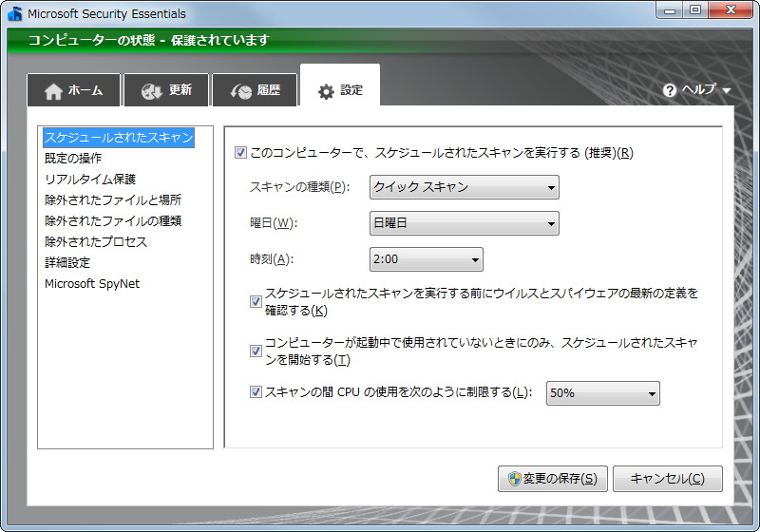Screen dimensions: 760x532
Task: Expand the ヘルプ dropdown arrow
Action: 726,90
